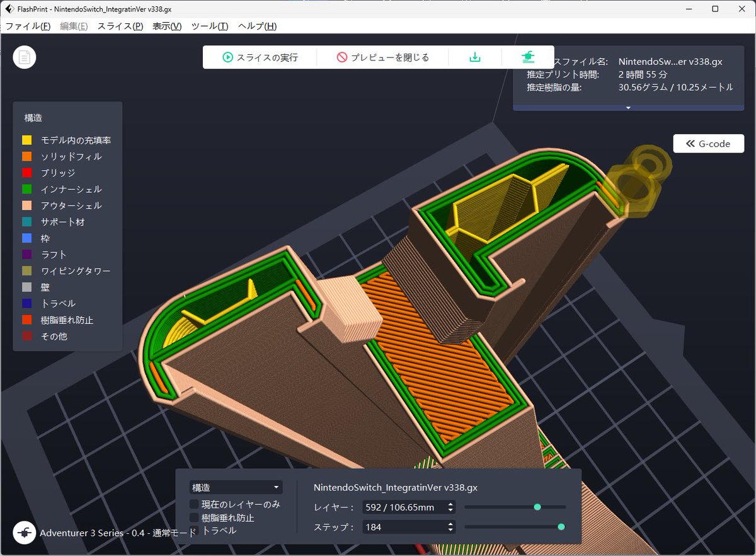Click dark blue トラベル legend swatch
This screenshot has height=556, width=756.
point(26,304)
